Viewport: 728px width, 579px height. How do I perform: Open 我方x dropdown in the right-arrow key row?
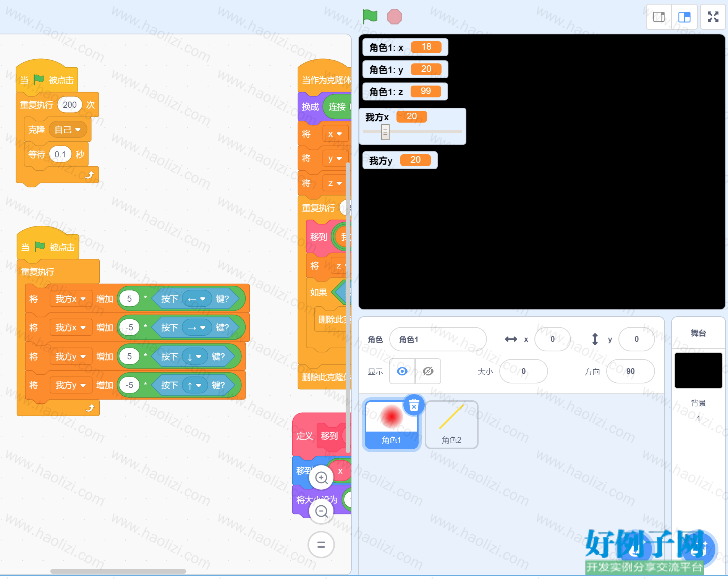click(x=71, y=327)
